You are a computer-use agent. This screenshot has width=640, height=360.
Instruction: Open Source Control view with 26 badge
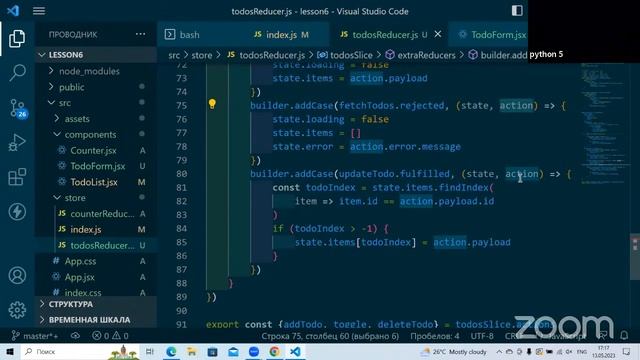(x=17, y=108)
